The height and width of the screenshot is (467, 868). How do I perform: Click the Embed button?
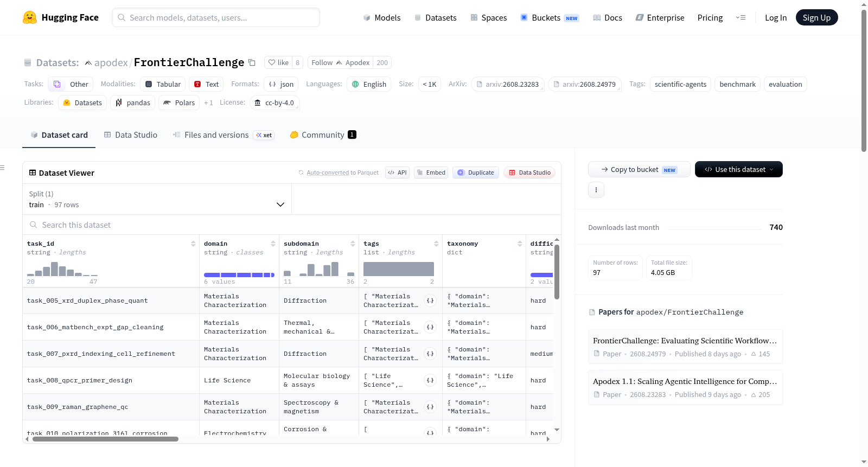point(431,172)
